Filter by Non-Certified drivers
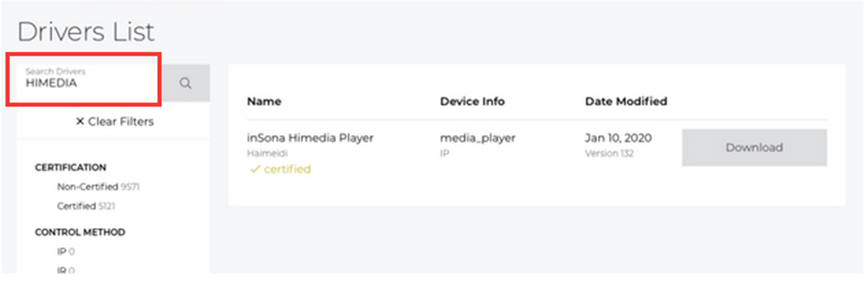 tap(98, 186)
